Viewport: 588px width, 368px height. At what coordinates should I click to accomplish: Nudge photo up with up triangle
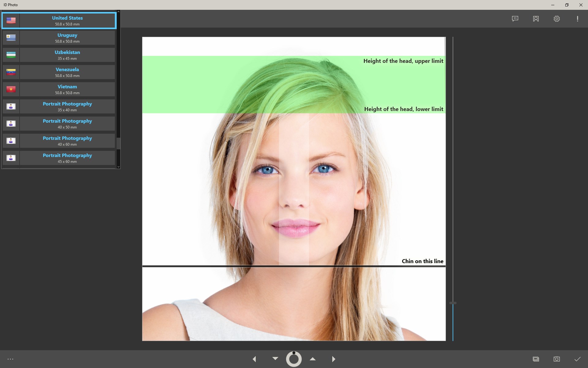[312, 358]
